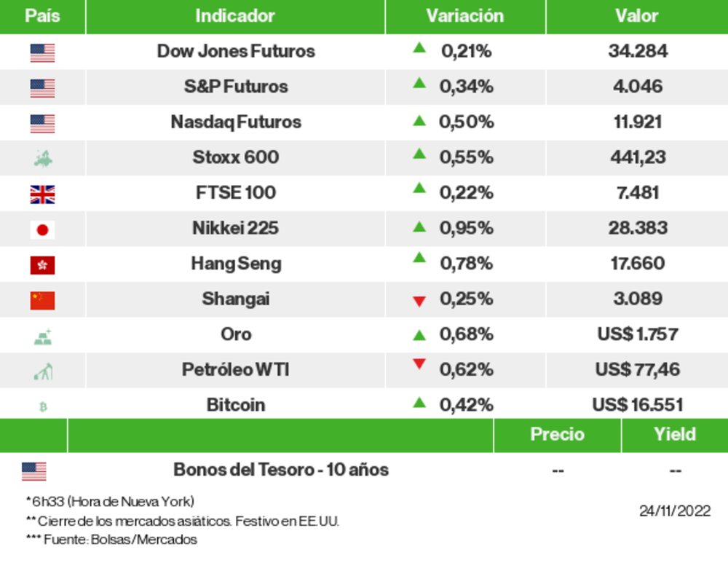Click the oil pump icon for Petróleo WTI
728x571 pixels.
43,372
